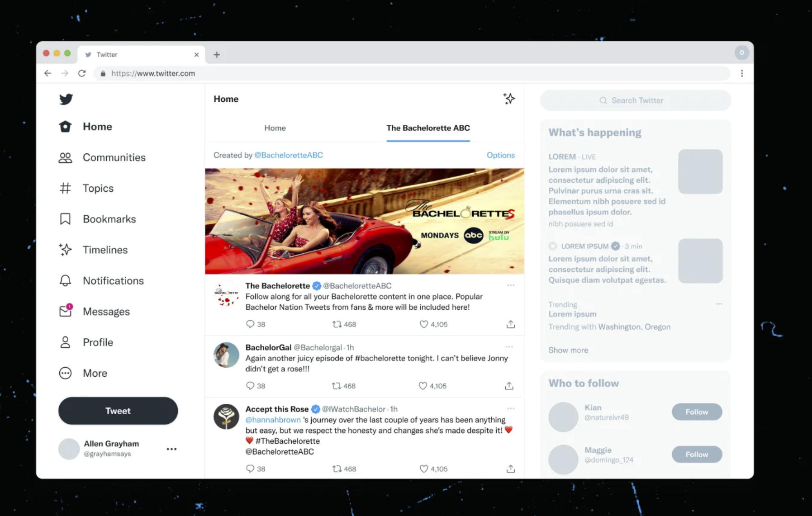Open Notifications from the sidebar

pyautogui.click(x=101, y=281)
